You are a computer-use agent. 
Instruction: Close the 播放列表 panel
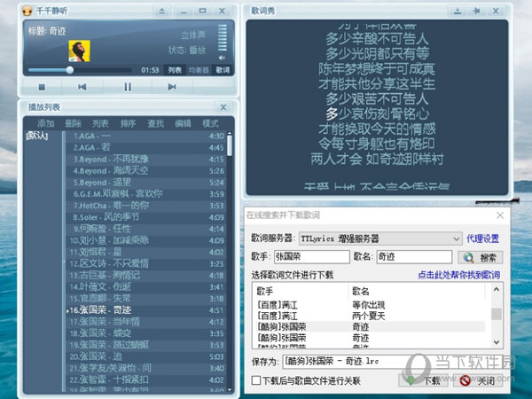(223, 107)
